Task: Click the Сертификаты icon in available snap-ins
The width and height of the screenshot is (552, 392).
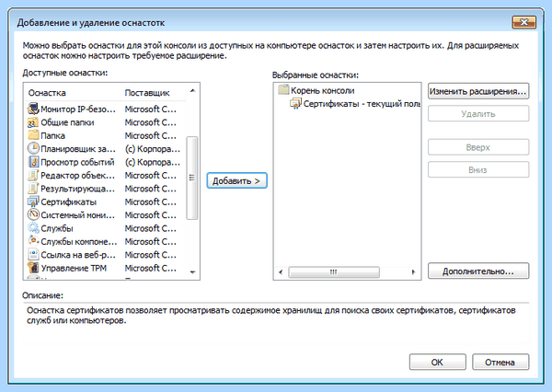Action: (x=33, y=202)
